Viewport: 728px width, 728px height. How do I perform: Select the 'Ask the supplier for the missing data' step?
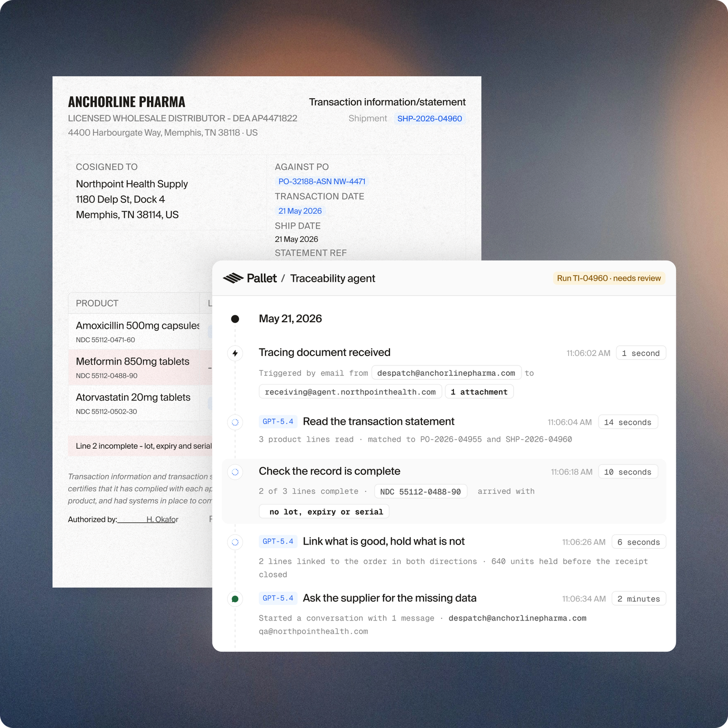[x=389, y=598]
